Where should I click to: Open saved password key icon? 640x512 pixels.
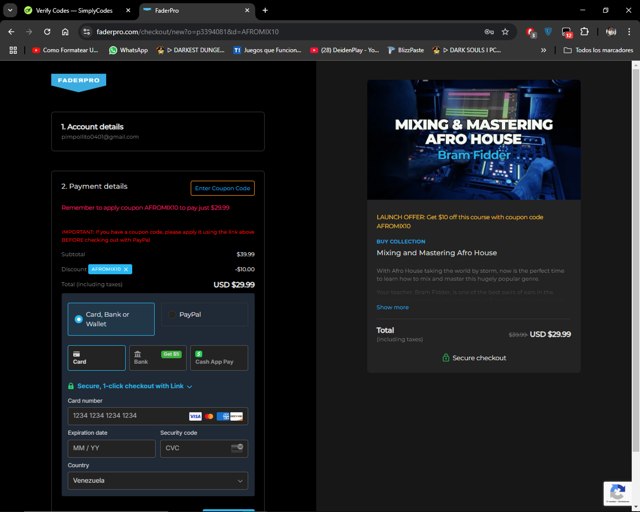point(489,32)
